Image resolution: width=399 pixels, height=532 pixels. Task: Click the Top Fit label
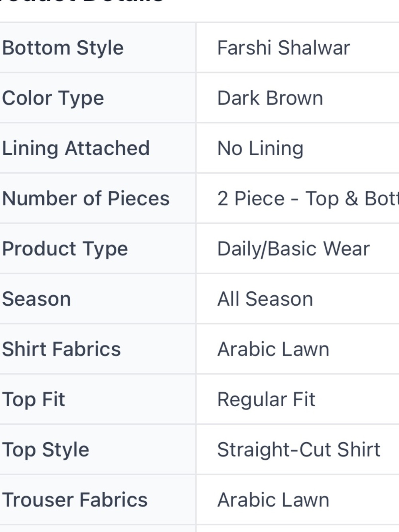click(34, 399)
